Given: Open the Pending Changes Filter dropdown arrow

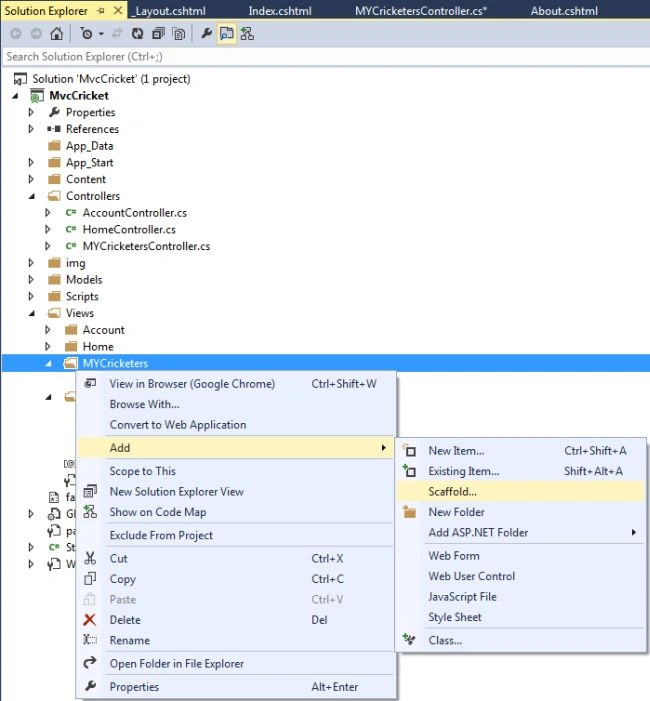Looking at the screenshot, I should tap(101, 34).
